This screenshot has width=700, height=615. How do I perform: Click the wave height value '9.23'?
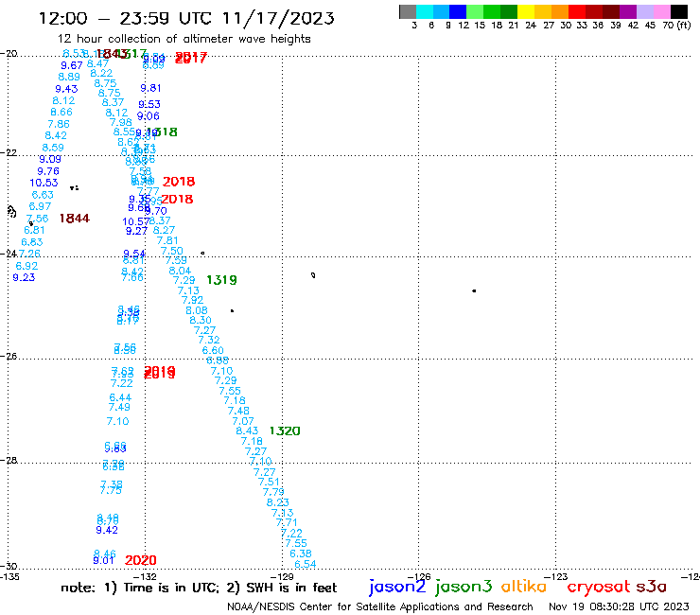(24, 277)
